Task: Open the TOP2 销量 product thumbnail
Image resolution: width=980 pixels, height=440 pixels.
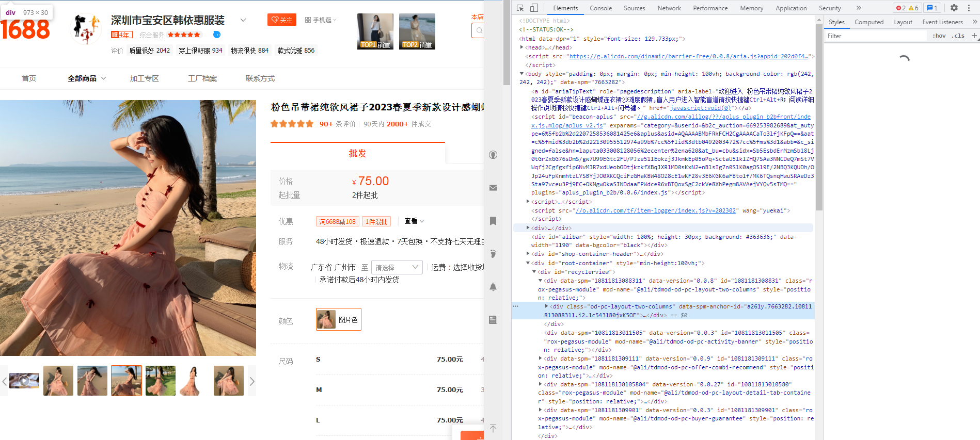Action: [x=417, y=31]
